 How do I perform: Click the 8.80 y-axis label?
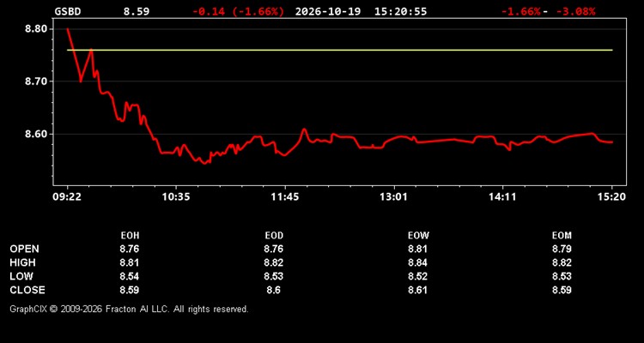36,29
